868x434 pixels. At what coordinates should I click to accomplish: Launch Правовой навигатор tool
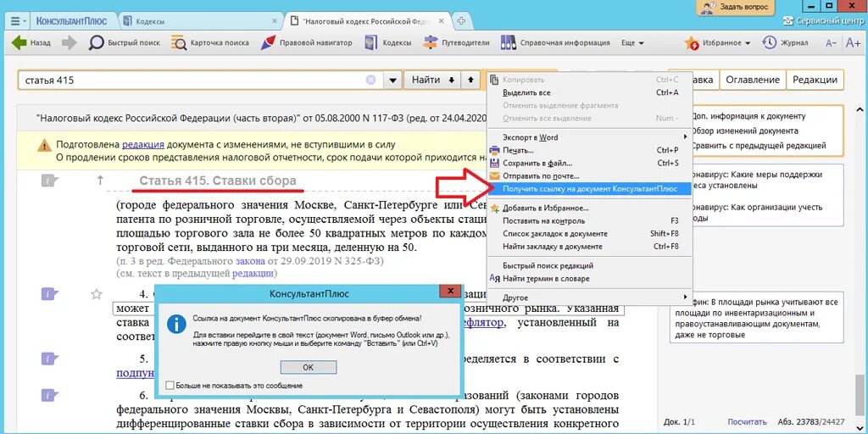pos(306,42)
